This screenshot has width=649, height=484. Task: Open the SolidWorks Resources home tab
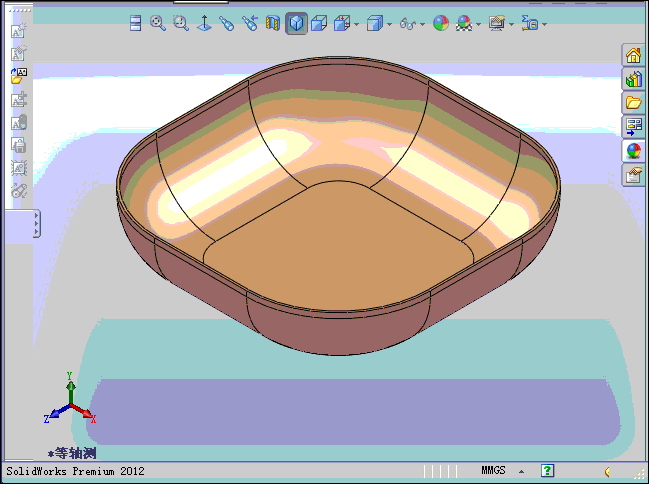pyautogui.click(x=633, y=55)
